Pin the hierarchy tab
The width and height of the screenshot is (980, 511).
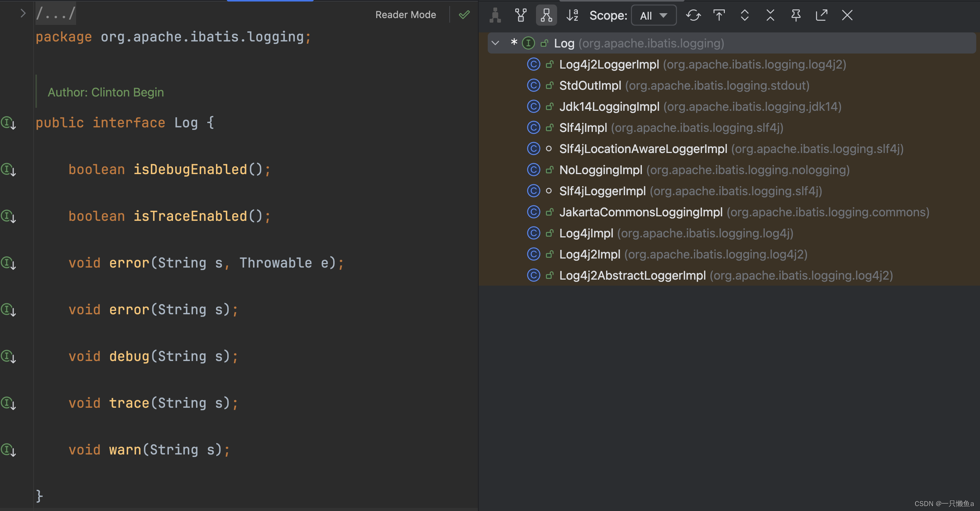tap(795, 15)
